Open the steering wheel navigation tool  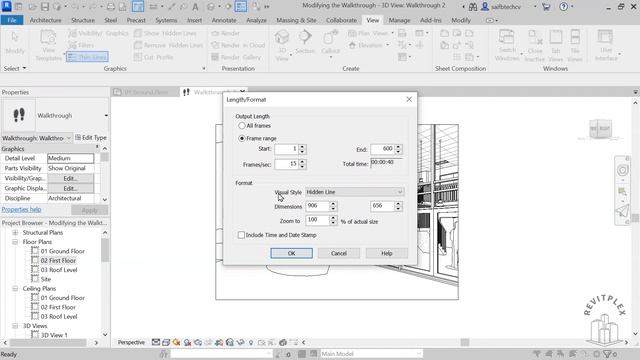(x=622, y=170)
